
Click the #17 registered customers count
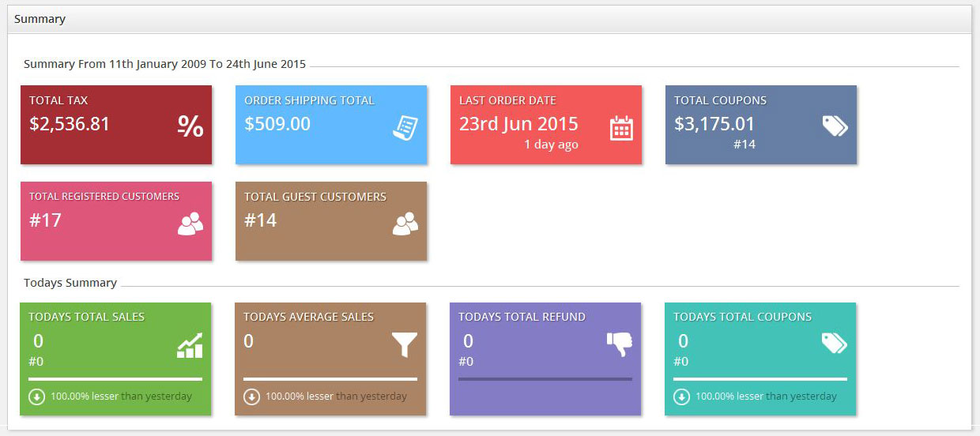45,220
